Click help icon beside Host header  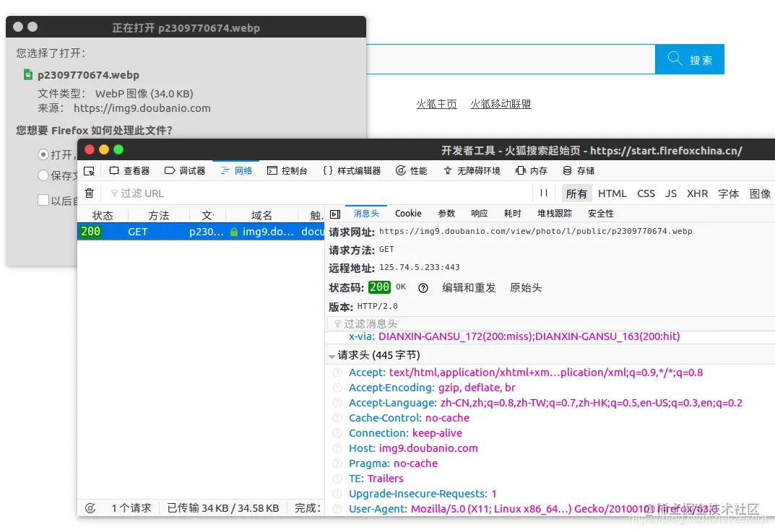pos(337,448)
